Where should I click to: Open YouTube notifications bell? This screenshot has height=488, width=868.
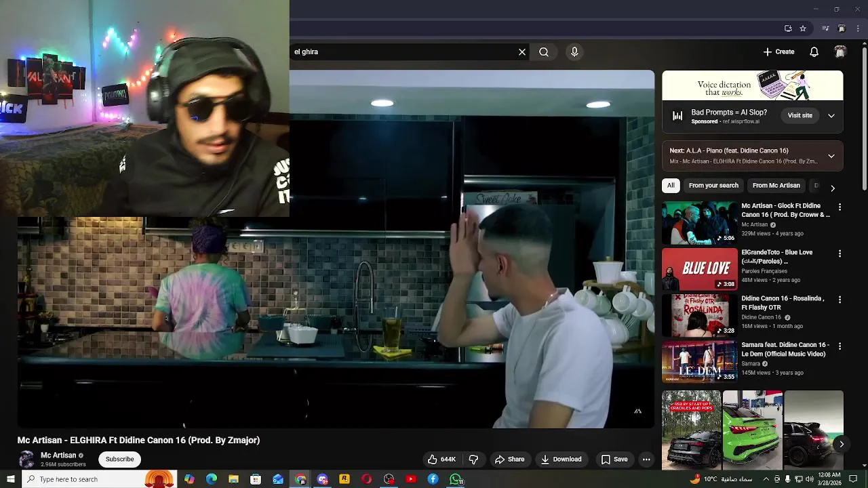coord(814,52)
